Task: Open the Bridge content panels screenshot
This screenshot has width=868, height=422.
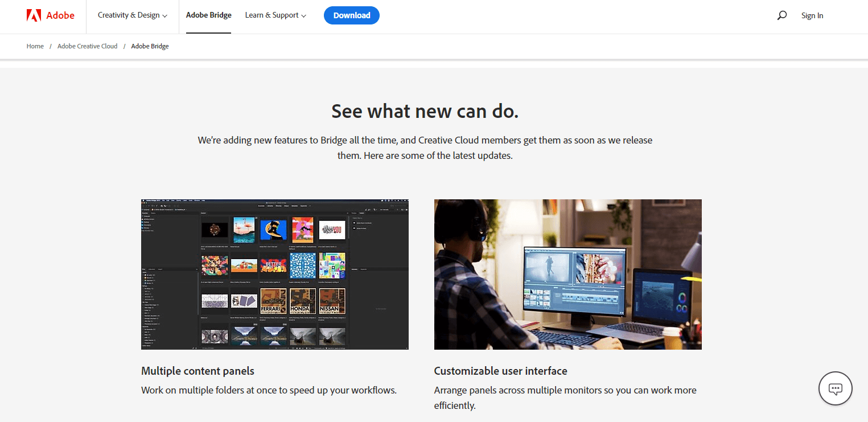Action: pos(275,274)
